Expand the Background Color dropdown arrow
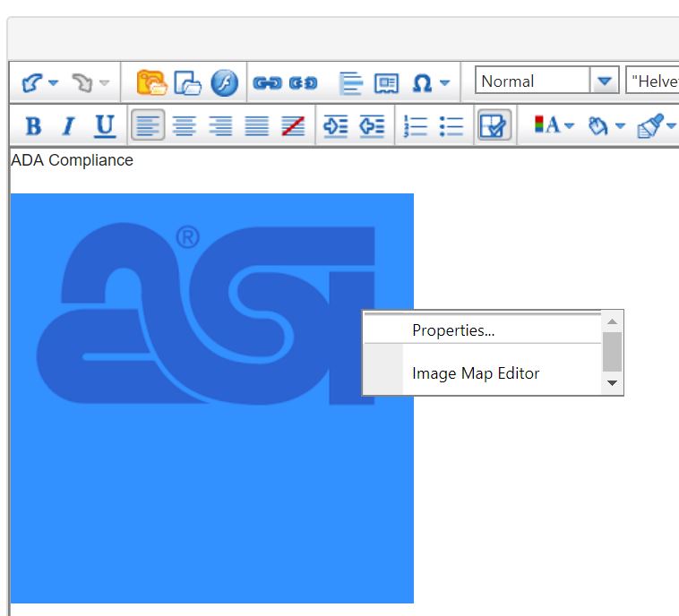The width and height of the screenshot is (679, 616). point(620,125)
